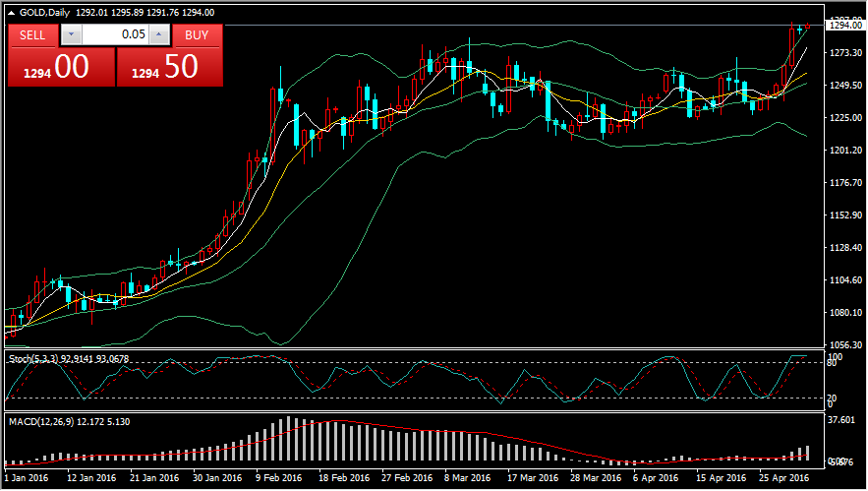This screenshot has height=491, width=868.
Task: Click the 1080.10 price axis label
Action: [845, 313]
